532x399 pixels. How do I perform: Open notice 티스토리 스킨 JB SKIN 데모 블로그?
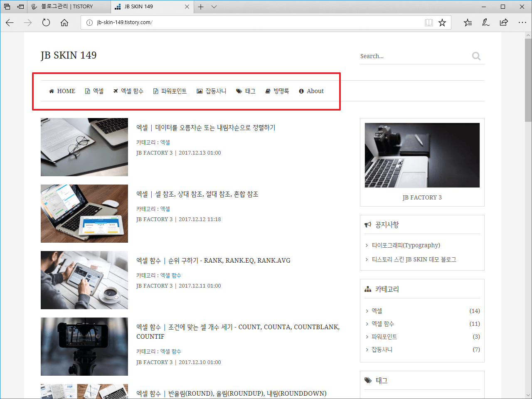pyautogui.click(x=414, y=259)
